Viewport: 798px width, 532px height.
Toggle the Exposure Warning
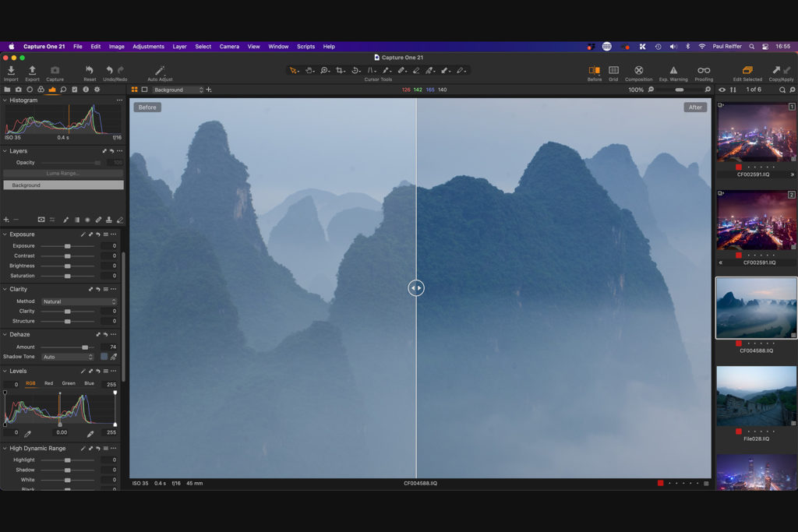click(673, 70)
